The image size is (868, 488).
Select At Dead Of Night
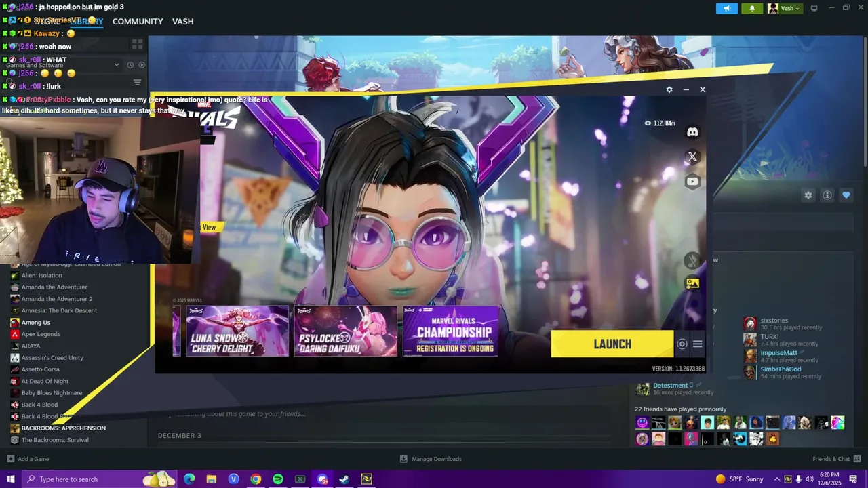[x=45, y=381]
